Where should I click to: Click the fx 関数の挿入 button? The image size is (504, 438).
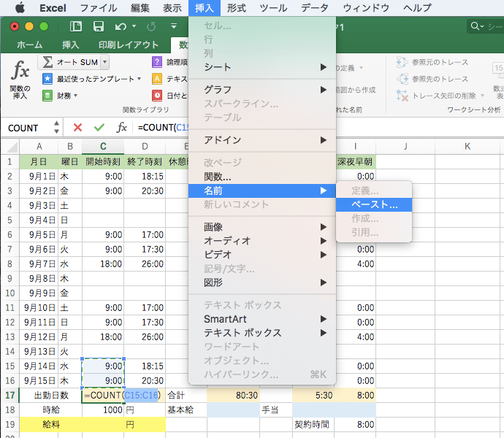pos(20,79)
